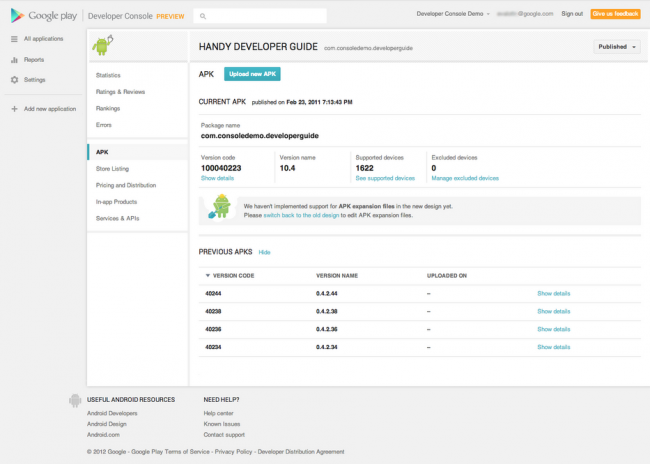Image resolution: width=650 pixels, height=464 pixels.
Task: Open Google Play Terms of Service link
Action: [x=170, y=452]
